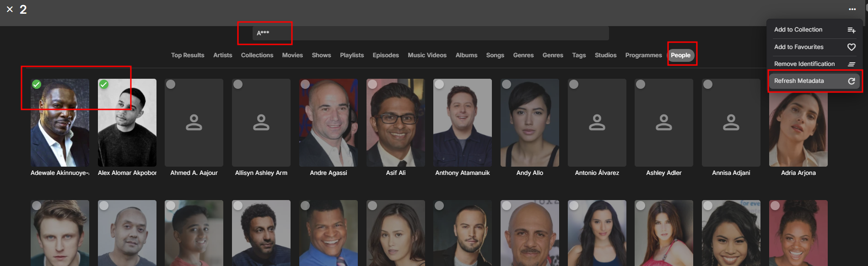The width and height of the screenshot is (868, 266).
Task: Check the Antonio Álvarez selection circle
Action: coord(574,84)
